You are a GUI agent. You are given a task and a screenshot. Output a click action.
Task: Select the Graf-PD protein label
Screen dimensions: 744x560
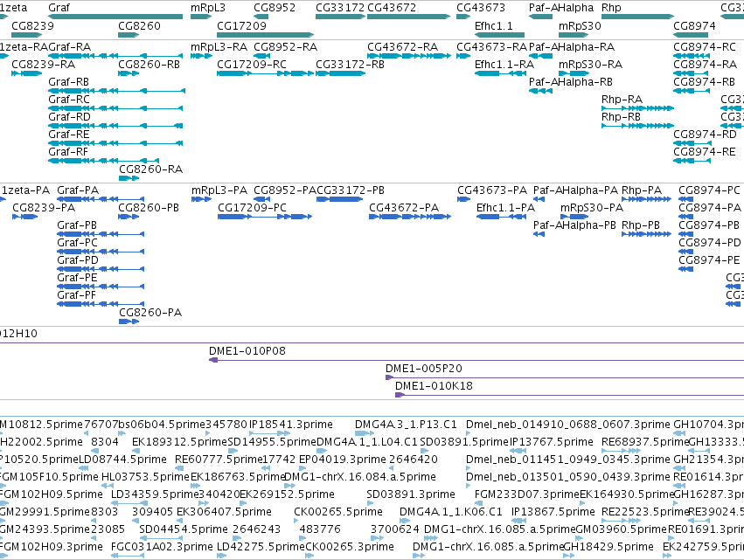[x=78, y=260]
